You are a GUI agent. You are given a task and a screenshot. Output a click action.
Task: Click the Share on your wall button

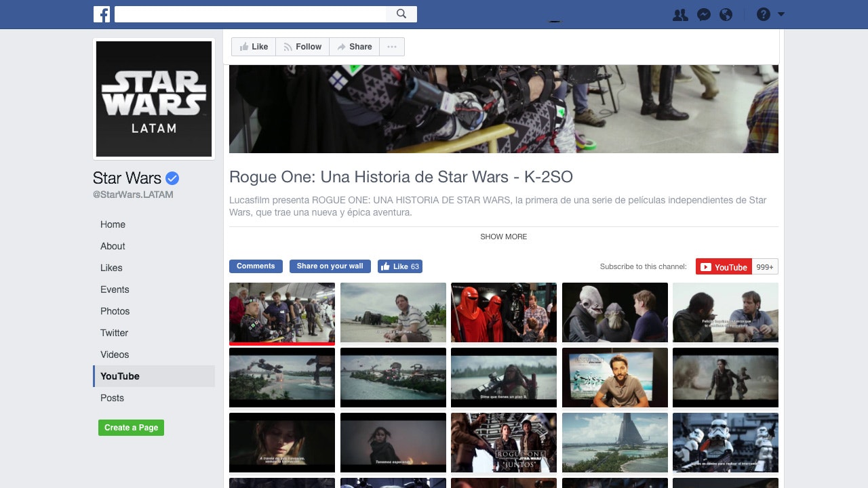coord(330,266)
